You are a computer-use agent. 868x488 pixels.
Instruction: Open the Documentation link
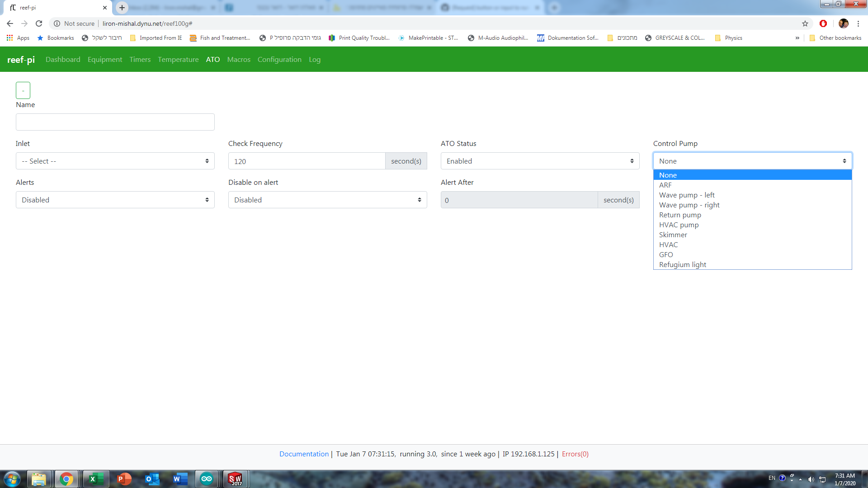pyautogui.click(x=304, y=454)
